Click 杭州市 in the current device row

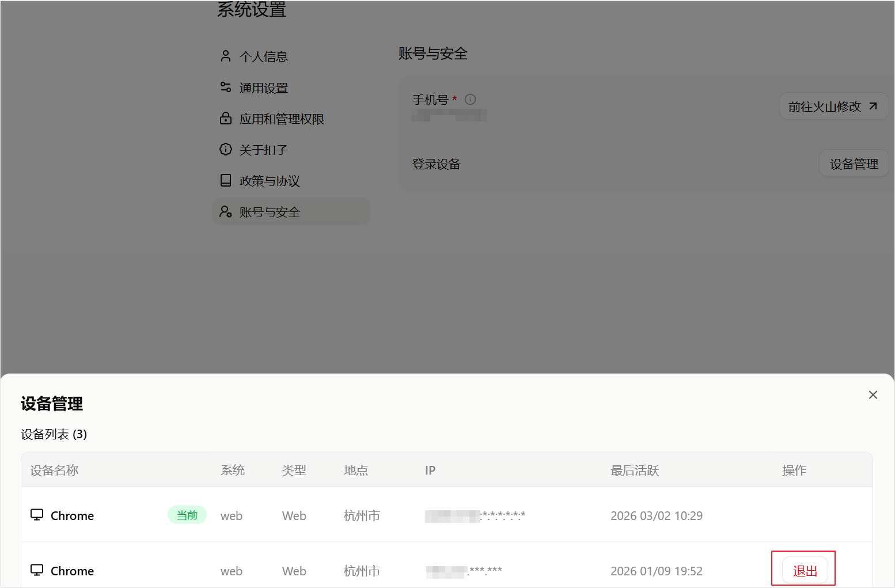[362, 515]
